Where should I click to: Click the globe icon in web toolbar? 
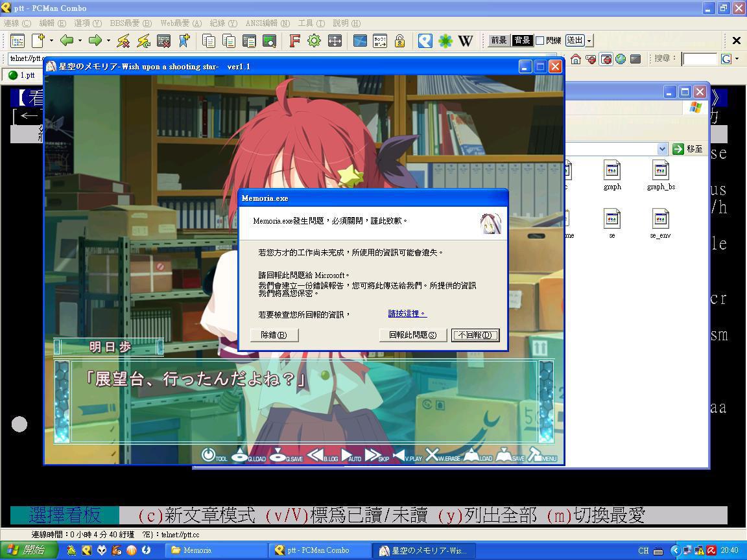click(x=621, y=59)
